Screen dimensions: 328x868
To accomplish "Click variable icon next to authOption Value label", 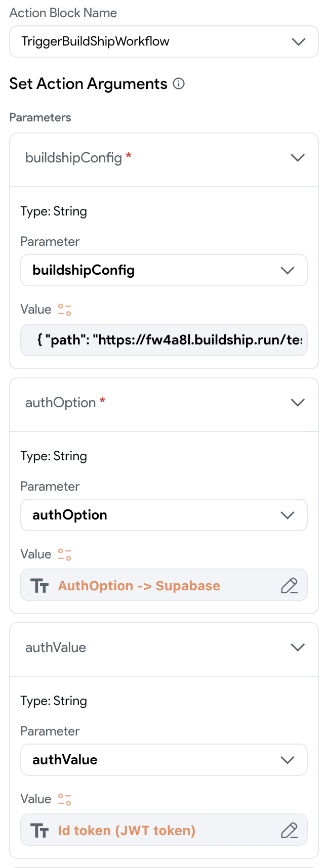I will pos(64,554).
